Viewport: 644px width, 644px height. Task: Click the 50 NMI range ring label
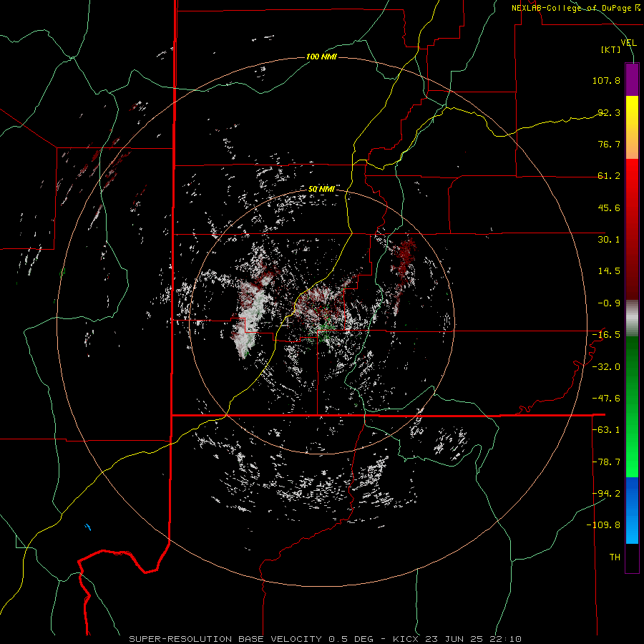click(321, 190)
